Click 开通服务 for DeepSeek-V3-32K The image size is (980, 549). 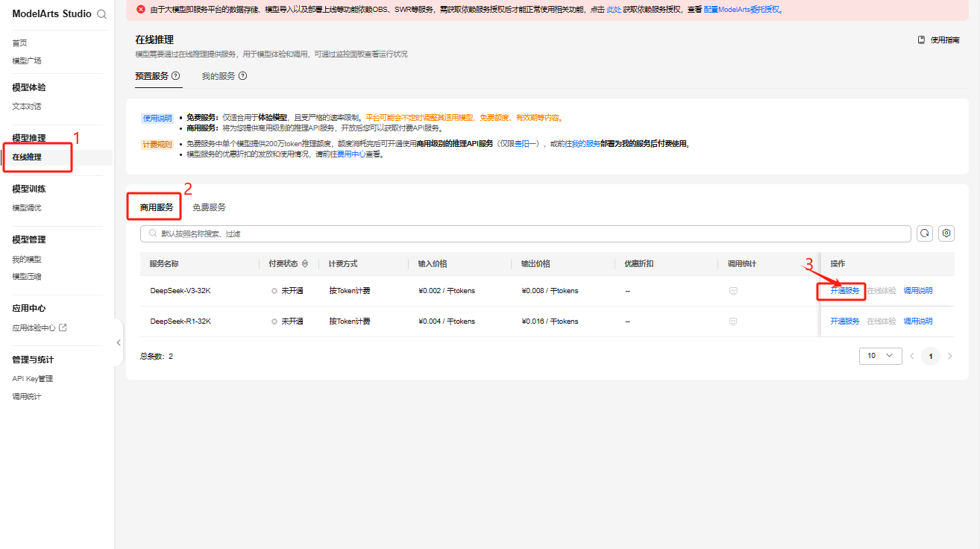coord(845,291)
